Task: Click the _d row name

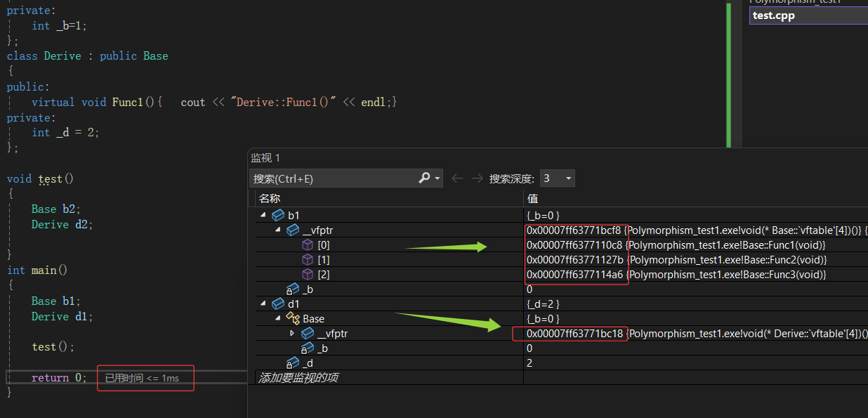Action: point(308,363)
